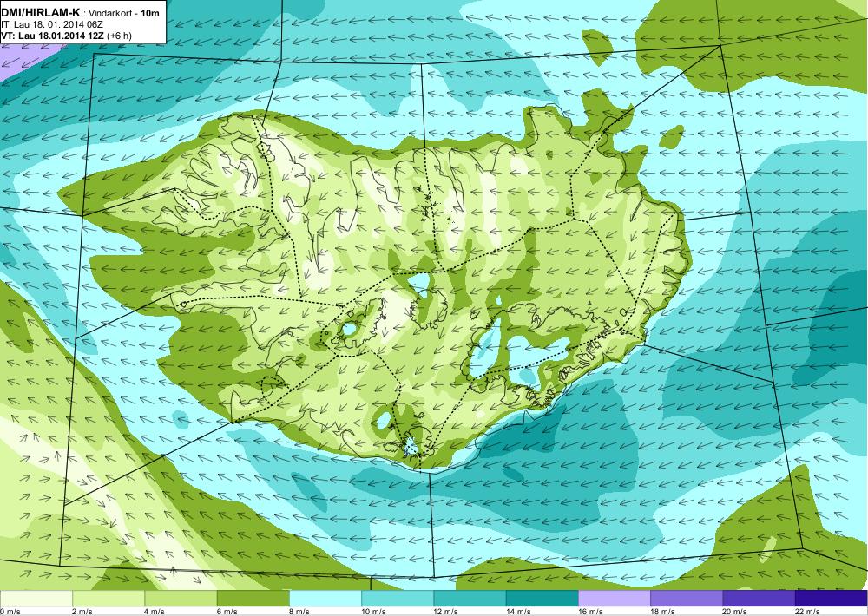Image resolution: width=868 pixels, height=616 pixels.
Task: Click the pale yellow 0–2 m/s legend swatch
Action: [x=36, y=599]
